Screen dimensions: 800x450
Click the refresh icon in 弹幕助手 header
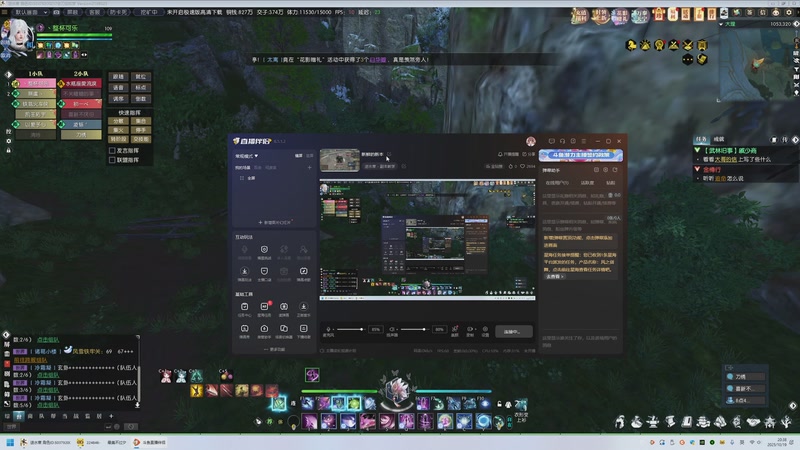pyautogui.click(x=615, y=170)
